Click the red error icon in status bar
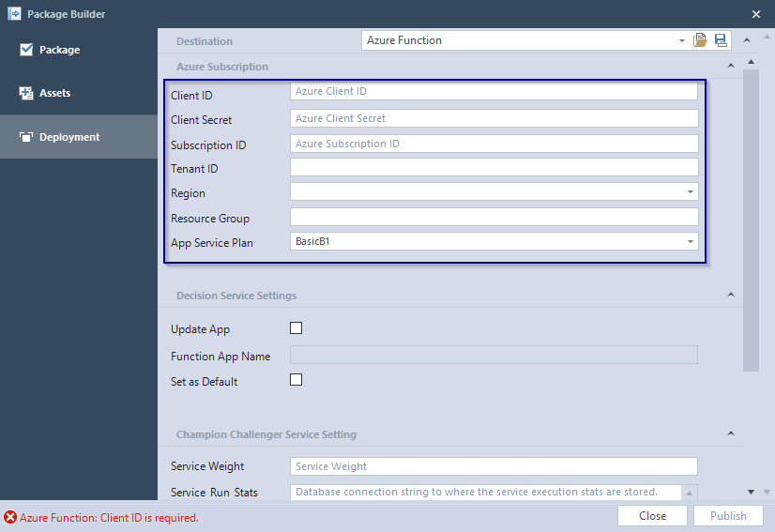775x532 pixels. pyautogui.click(x=10, y=518)
